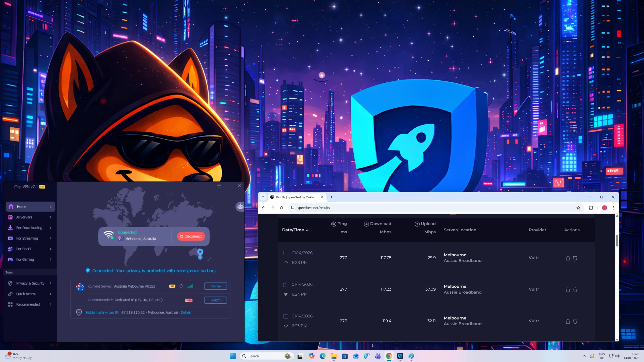The width and height of the screenshot is (644, 362).
Task: Click the speedtest.net address bar
Action: [x=313, y=208]
